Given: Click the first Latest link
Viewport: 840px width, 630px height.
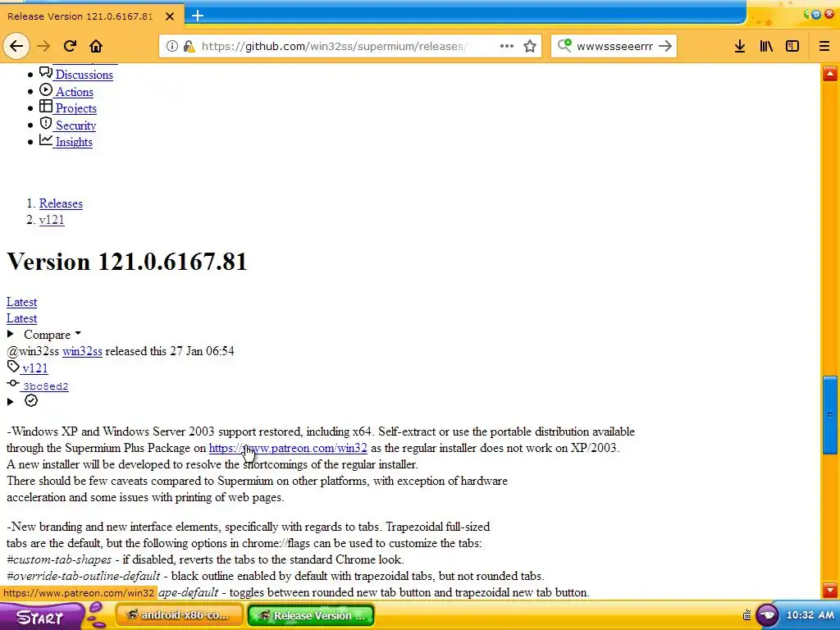Looking at the screenshot, I should [x=21, y=302].
